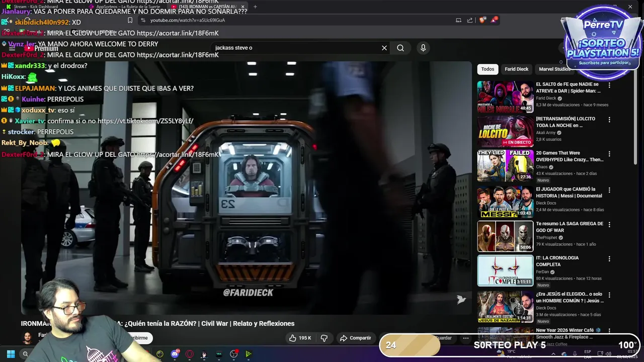
Task: Switch to 'Stream - Kick Dashboard' browser tab
Action: coord(35,7)
